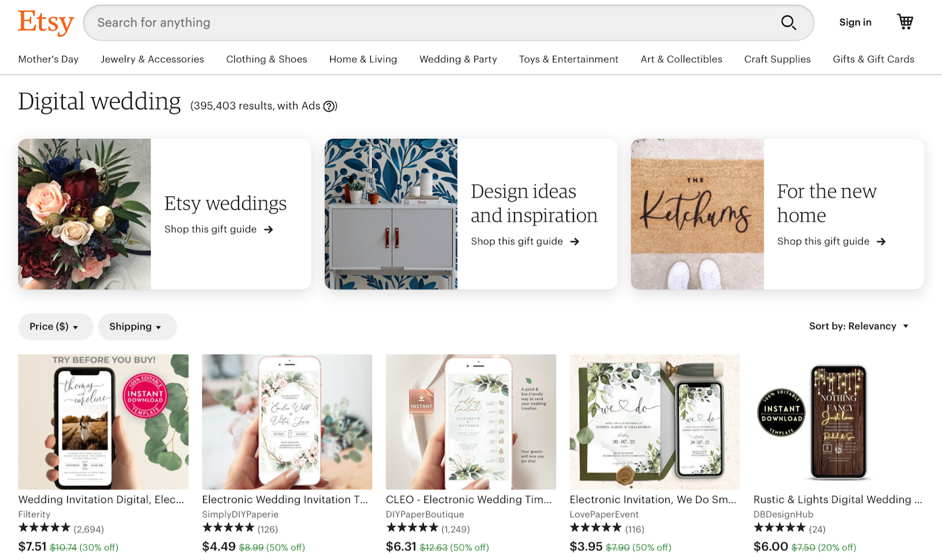Open Clothing & Shoes category

pyautogui.click(x=267, y=59)
